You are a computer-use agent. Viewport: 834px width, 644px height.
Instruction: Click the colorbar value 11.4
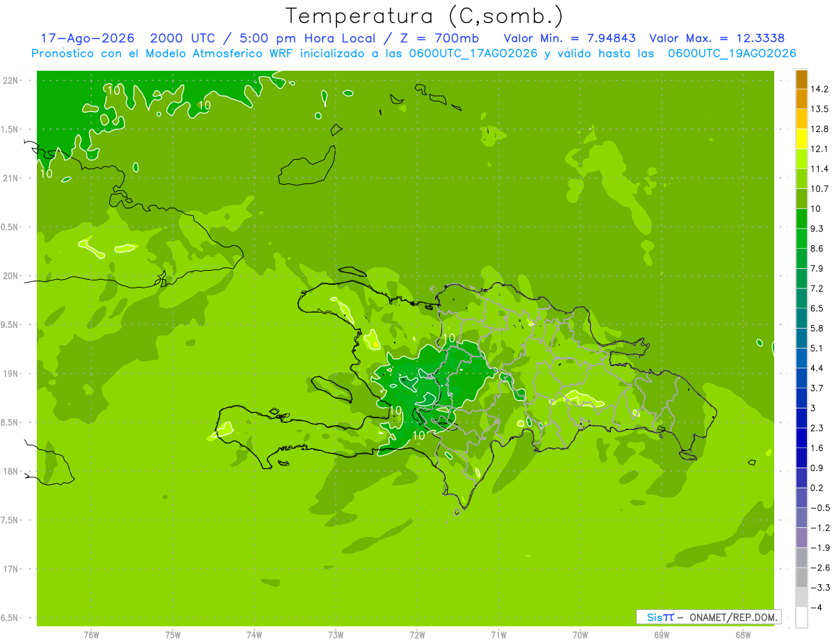click(x=821, y=169)
